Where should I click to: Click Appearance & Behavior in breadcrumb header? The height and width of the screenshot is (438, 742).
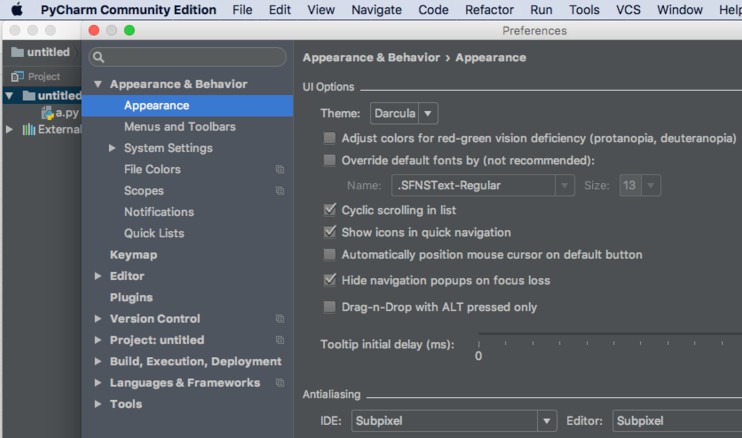coord(371,57)
